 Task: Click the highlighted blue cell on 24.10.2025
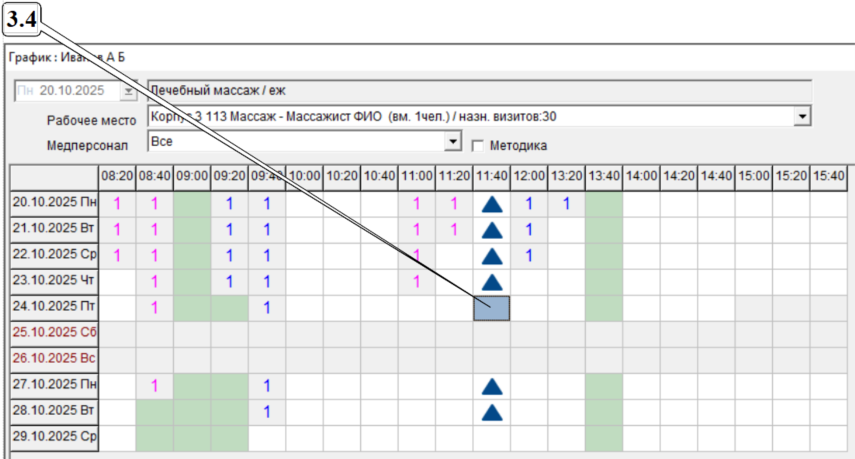click(491, 308)
